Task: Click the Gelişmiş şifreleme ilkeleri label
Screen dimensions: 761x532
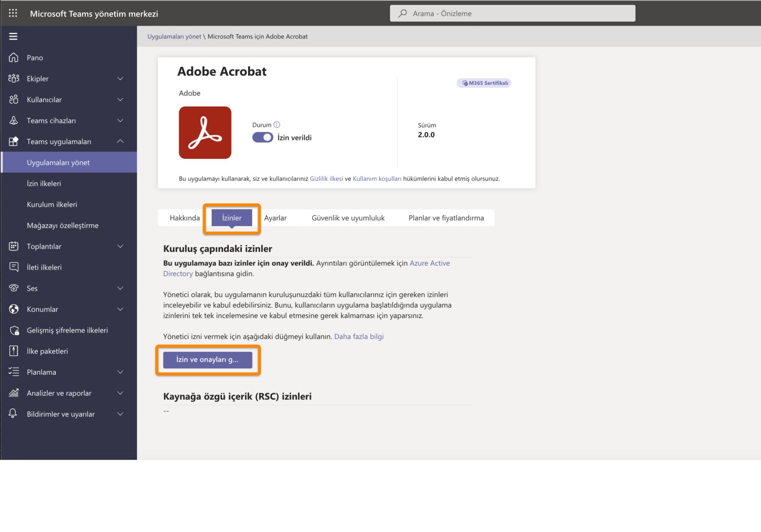Action: point(67,330)
